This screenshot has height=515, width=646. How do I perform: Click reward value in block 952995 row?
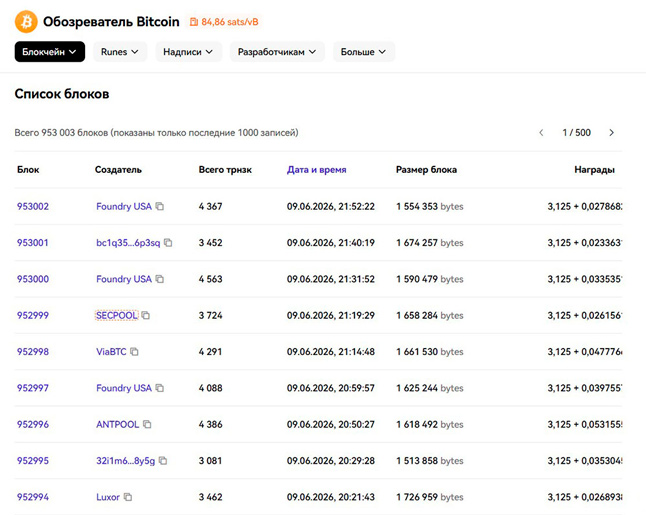point(585,460)
